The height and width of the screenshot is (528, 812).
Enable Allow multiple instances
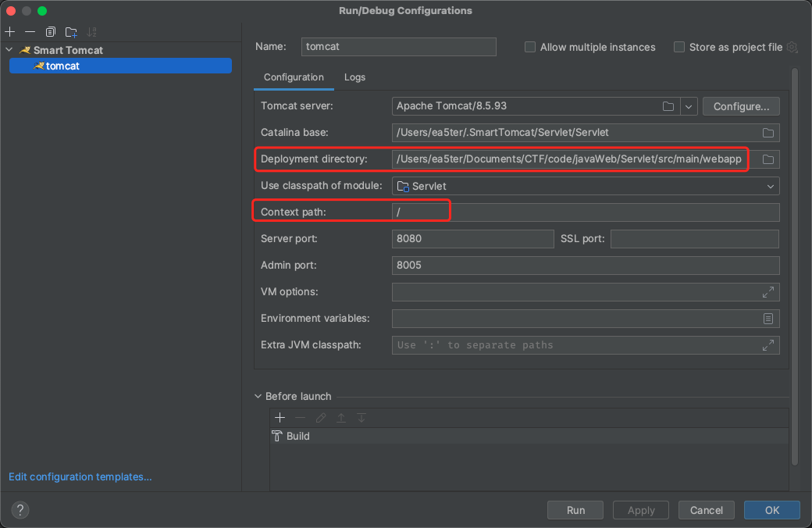pos(531,48)
